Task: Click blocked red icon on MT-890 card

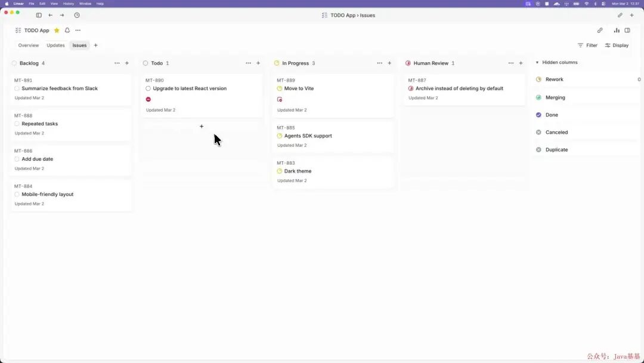Action: click(x=148, y=99)
